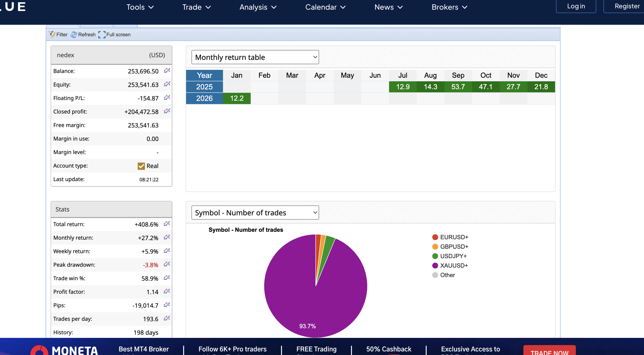Viewport: 644px width, 355px height.
Task: Click the TRADE NOW button
Action: coord(549,352)
